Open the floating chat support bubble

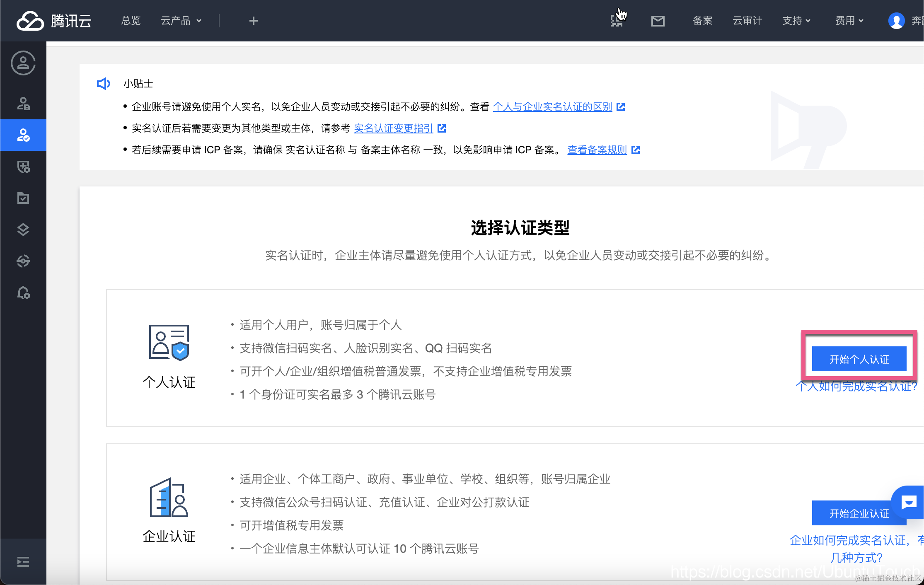(x=909, y=503)
